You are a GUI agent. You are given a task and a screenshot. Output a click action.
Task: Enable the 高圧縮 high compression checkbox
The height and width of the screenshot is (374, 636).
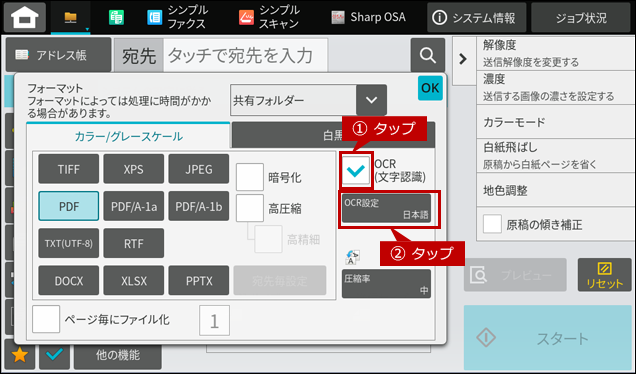(250, 208)
